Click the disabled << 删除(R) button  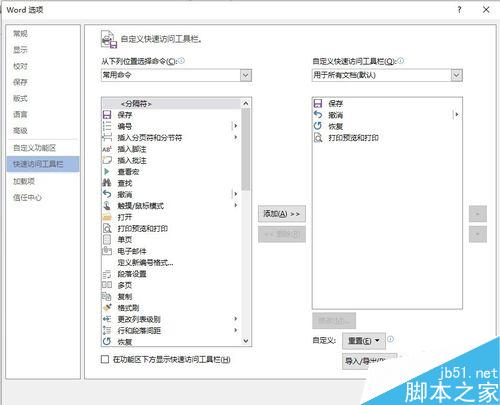coord(282,234)
